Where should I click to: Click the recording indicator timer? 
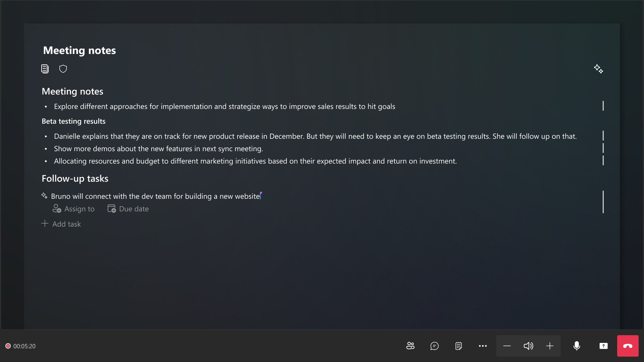[20, 346]
